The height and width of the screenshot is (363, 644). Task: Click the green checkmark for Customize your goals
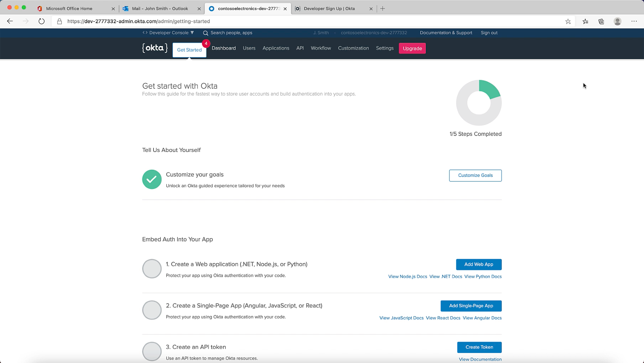tap(152, 179)
